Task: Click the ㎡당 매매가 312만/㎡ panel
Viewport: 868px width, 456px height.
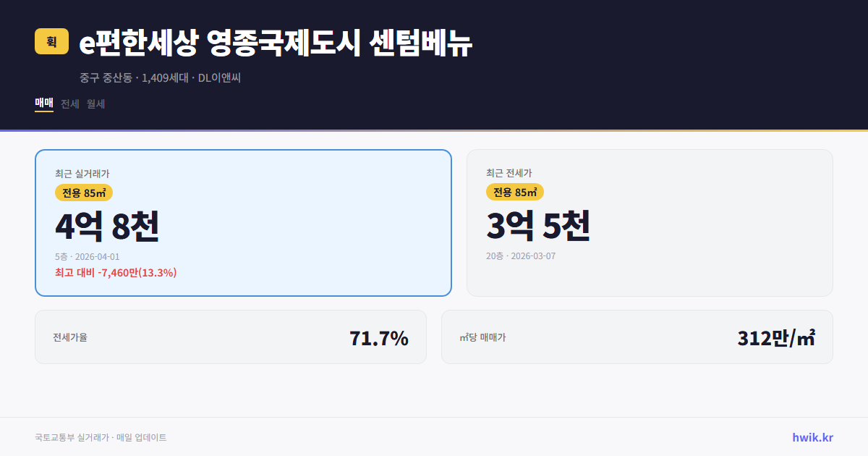Action: point(637,337)
